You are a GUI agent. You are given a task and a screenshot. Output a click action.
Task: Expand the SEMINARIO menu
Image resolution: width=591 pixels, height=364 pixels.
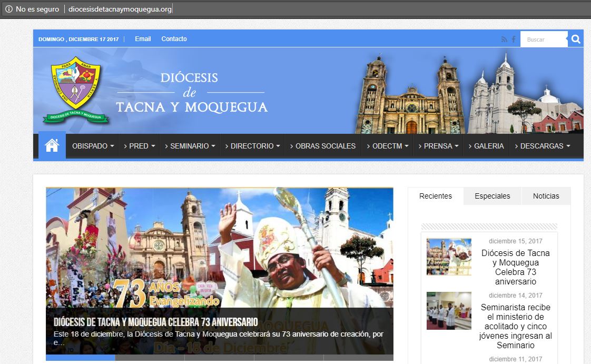tap(190, 146)
